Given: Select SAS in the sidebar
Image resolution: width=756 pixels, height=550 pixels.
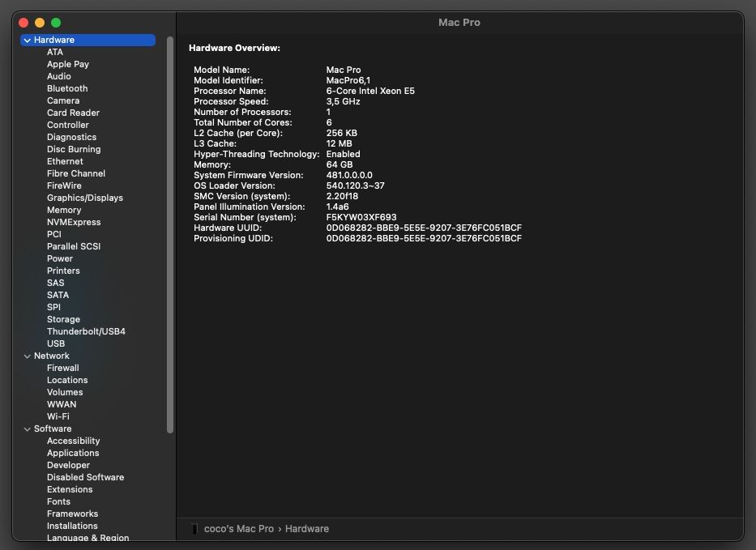Looking at the screenshot, I should click(x=55, y=283).
